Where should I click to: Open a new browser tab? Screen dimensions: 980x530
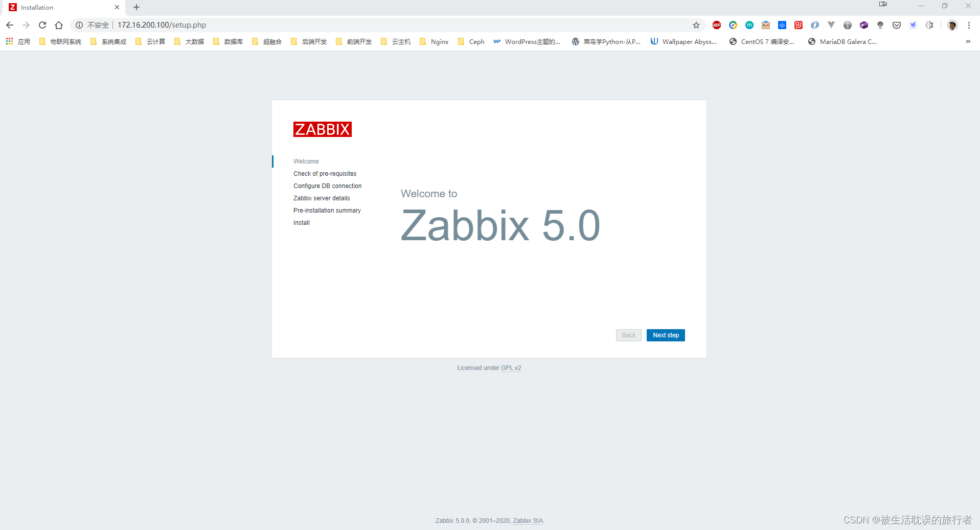(x=136, y=7)
